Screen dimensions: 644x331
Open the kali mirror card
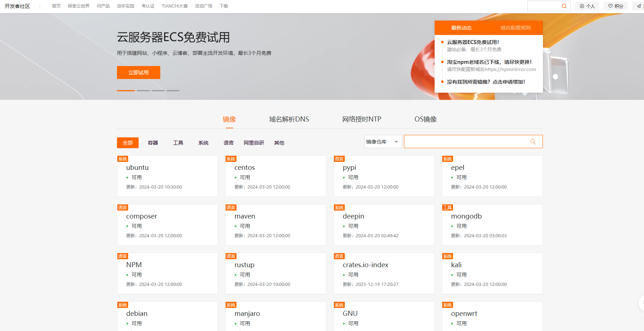tap(492, 274)
